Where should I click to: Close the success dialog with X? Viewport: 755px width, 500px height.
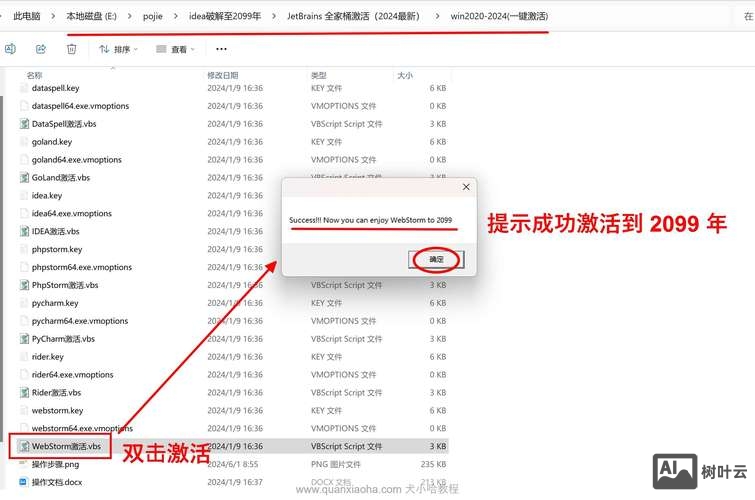(x=466, y=187)
